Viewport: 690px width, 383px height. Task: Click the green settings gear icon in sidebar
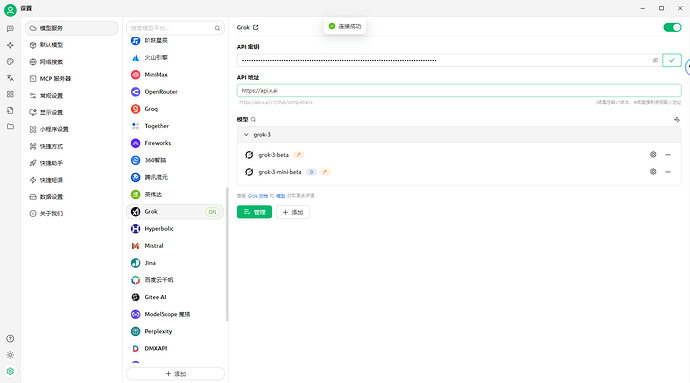tap(10, 371)
